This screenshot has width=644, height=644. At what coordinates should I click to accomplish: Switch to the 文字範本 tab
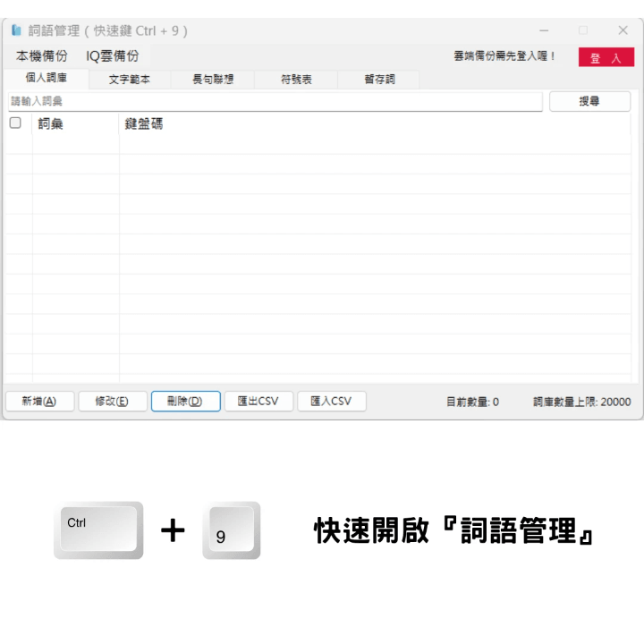[x=130, y=80]
